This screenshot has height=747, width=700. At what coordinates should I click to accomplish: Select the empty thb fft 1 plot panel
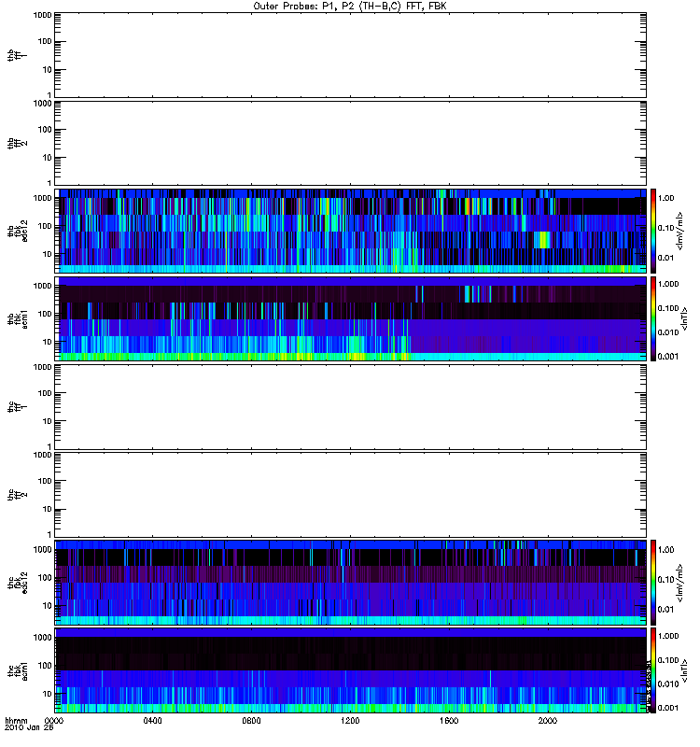351,55
